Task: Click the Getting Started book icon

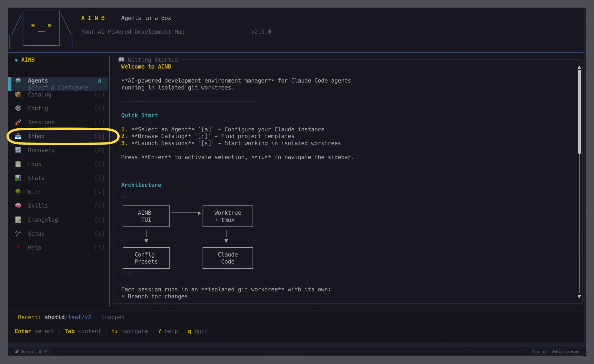Action: (x=121, y=60)
